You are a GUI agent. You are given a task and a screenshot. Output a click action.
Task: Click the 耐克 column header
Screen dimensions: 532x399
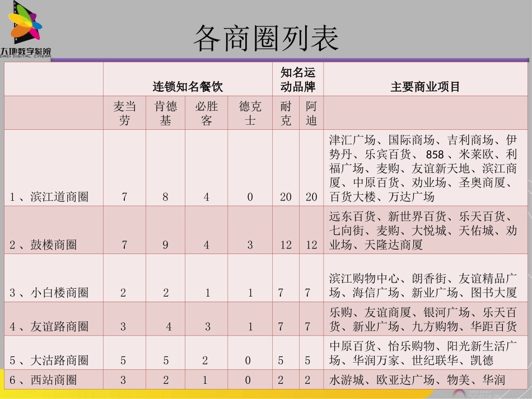point(286,113)
